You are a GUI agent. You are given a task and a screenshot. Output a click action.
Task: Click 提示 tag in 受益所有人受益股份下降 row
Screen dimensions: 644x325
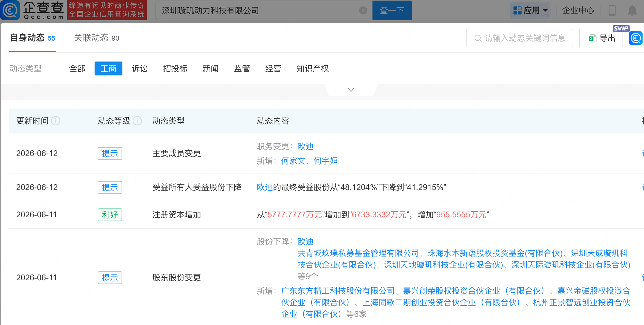[x=110, y=187]
